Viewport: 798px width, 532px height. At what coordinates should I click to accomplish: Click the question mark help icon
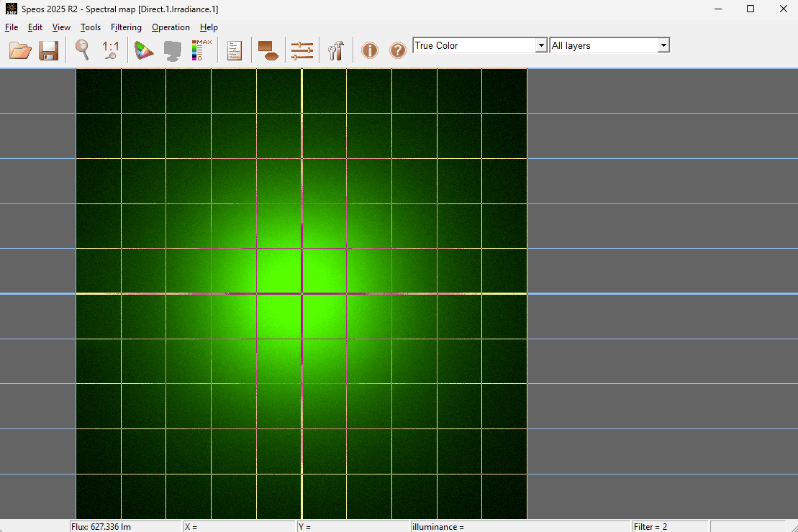coord(397,50)
